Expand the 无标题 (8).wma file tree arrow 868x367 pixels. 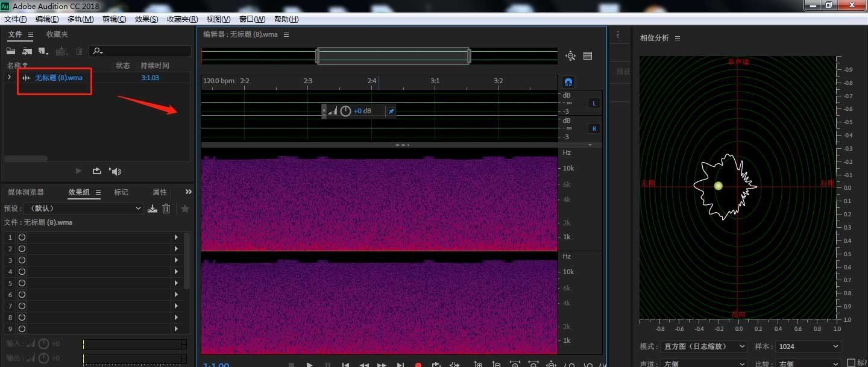tap(9, 77)
